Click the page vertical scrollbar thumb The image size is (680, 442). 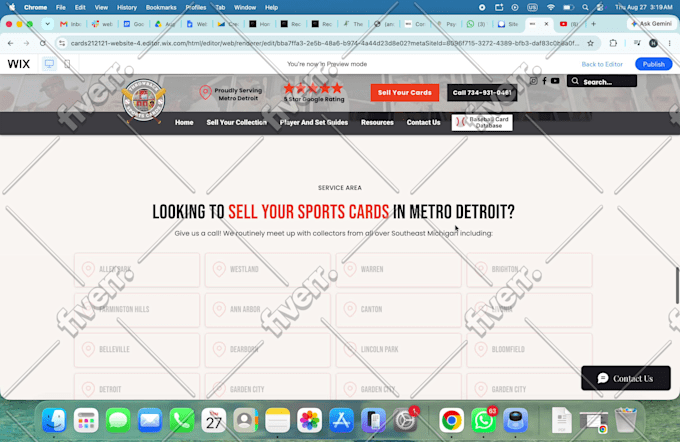[x=677, y=286]
